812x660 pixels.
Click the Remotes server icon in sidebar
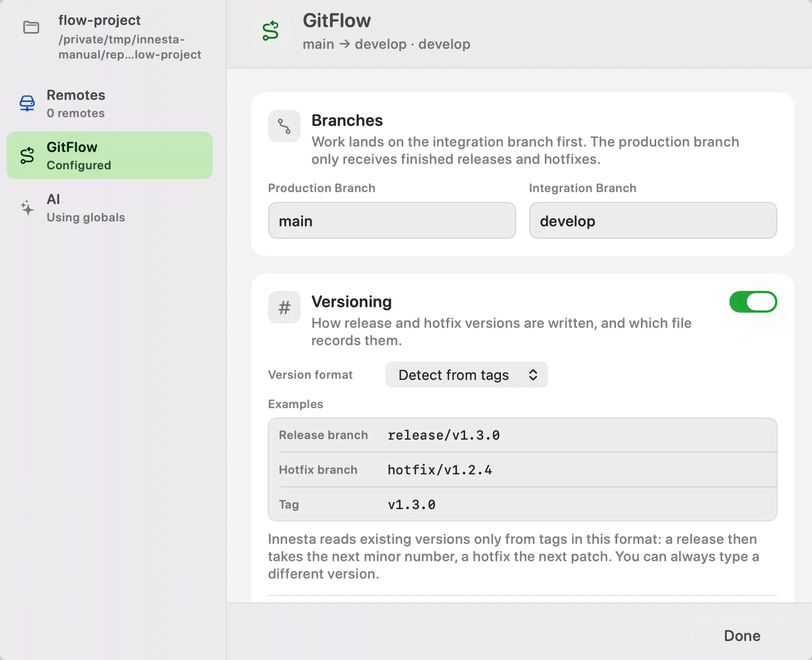(x=27, y=103)
